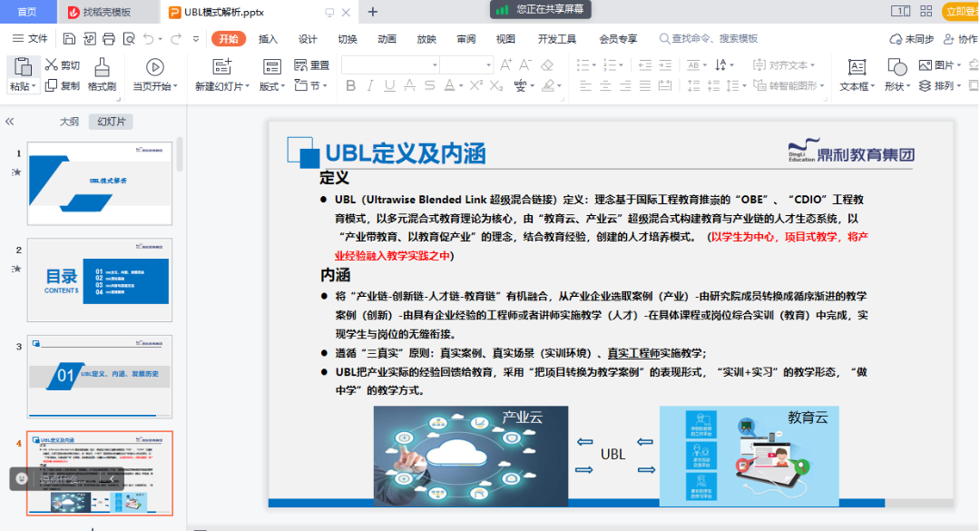Toggle Bold formatting
Image resolution: width=980 pixels, height=531 pixels.
coord(351,85)
